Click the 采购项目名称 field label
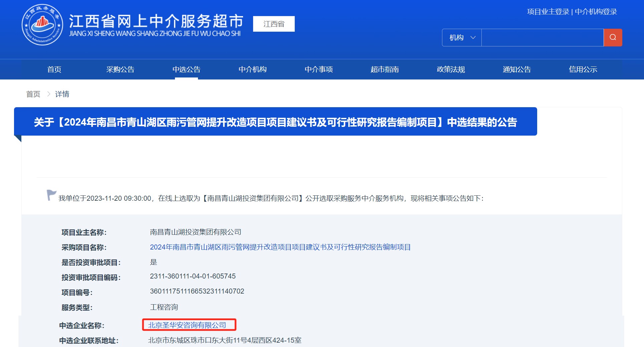This screenshot has width=644, height=347. pos(84,247)
